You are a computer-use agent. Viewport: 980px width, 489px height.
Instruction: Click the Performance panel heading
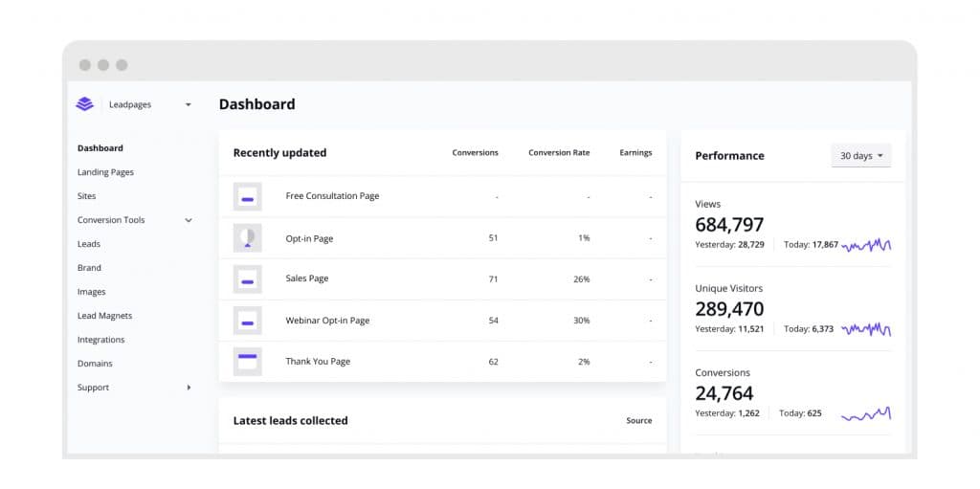(729, 156)
